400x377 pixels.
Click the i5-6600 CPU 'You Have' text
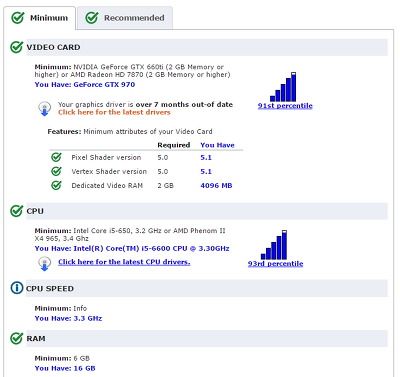pyautogui.click(x=132, y=249)
